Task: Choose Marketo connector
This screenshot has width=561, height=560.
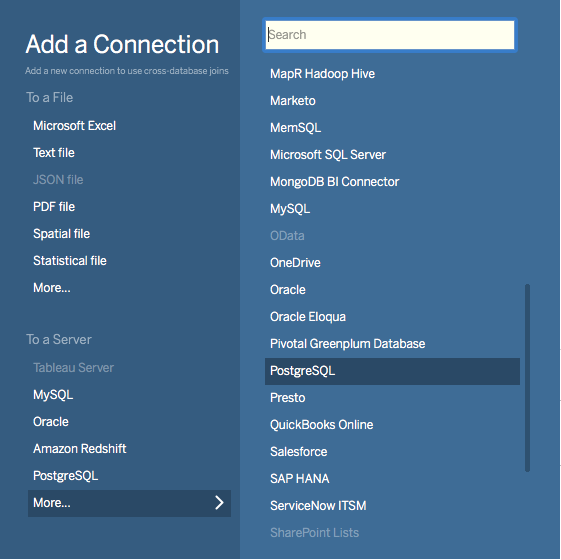Action: 293,101
